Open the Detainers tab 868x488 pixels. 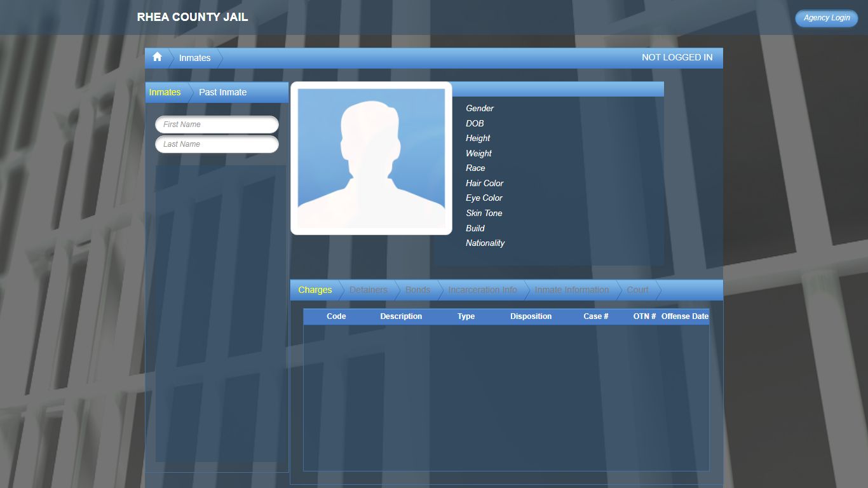(368, 290)
